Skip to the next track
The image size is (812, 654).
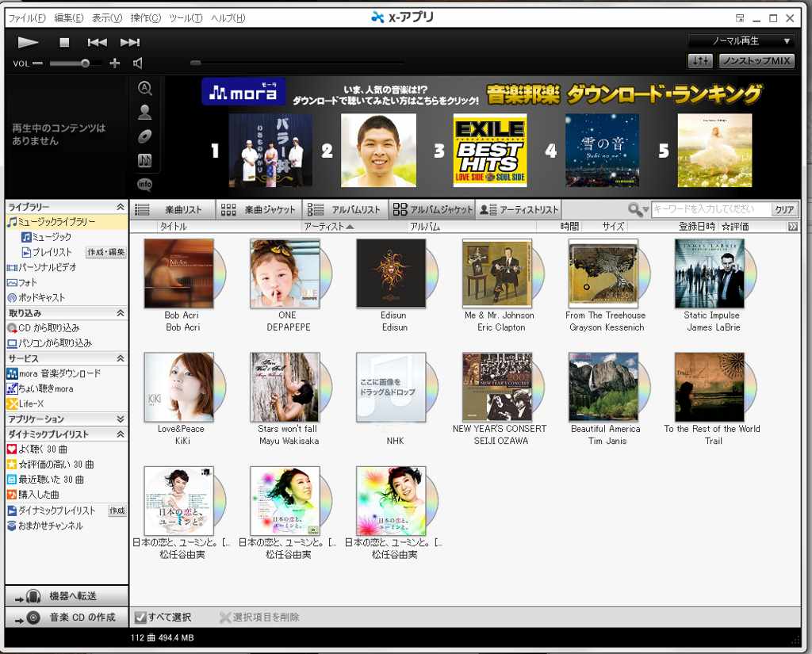pyautogui.click(x=130, y=43)
